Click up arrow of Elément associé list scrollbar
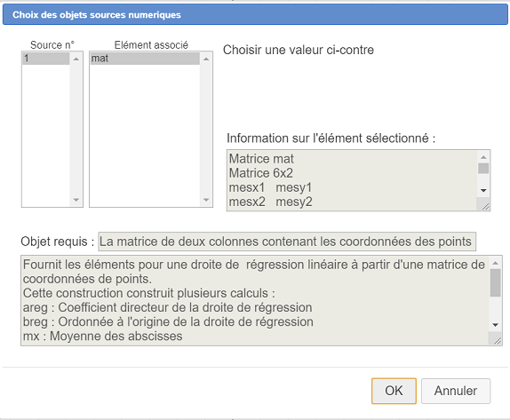The image size is (510, 420). pyautogui.click(x=206, y=59)
